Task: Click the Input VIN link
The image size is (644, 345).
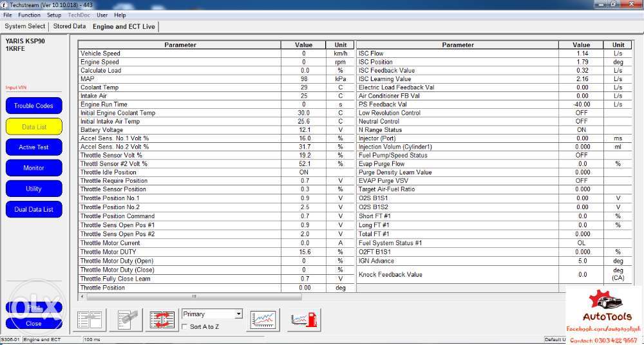Action: (17, 88)
